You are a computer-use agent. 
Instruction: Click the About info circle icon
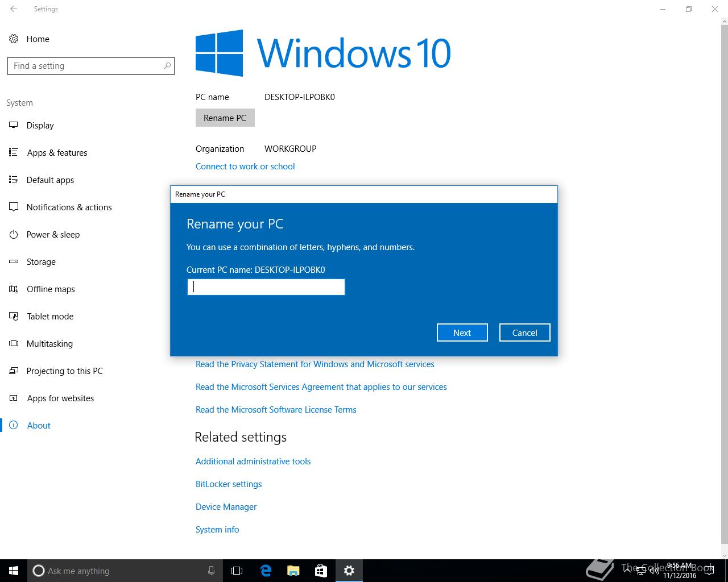(14, 425)
